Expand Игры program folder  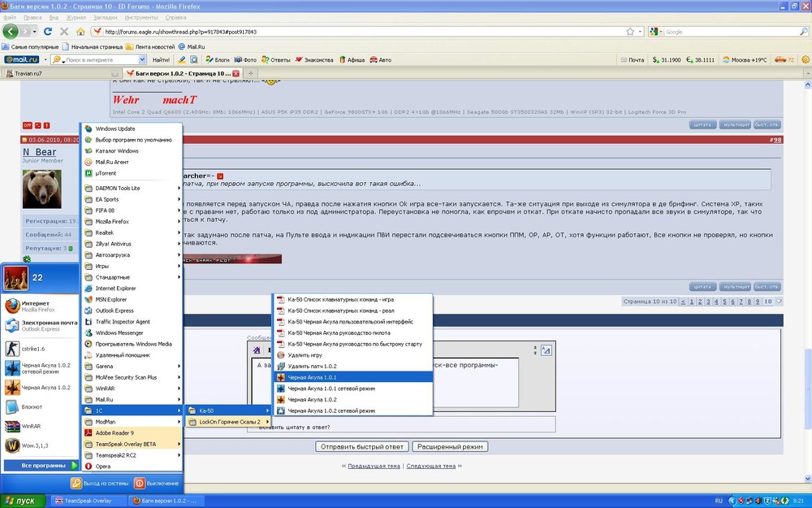coord(132,266)
